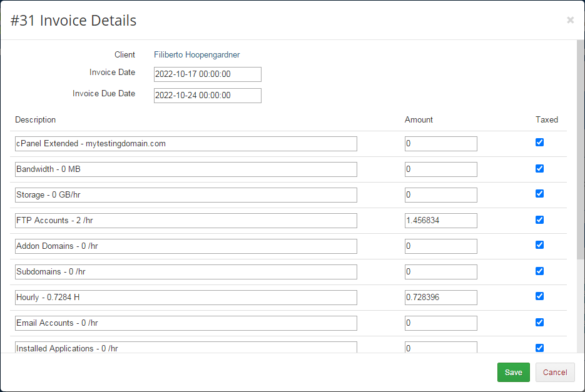Screen dimensions: 585x392
Task: Save the invoice changes
Action: [x=513, y=372]
